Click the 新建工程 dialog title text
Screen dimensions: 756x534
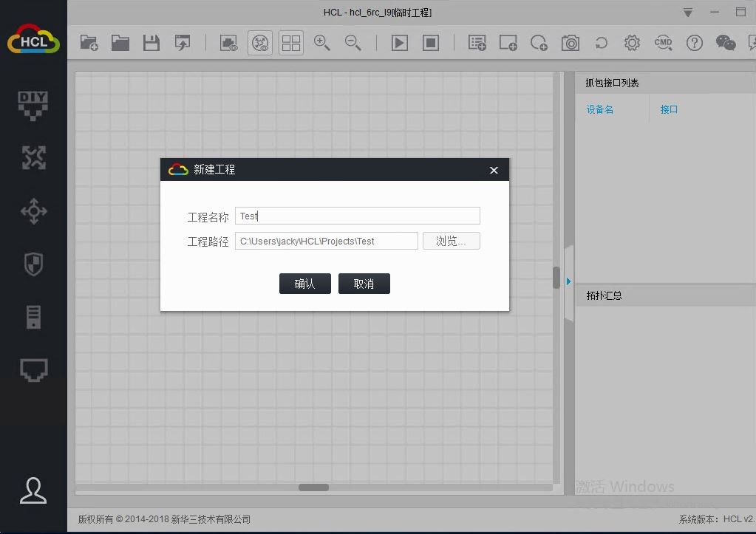tap(214, 170)
